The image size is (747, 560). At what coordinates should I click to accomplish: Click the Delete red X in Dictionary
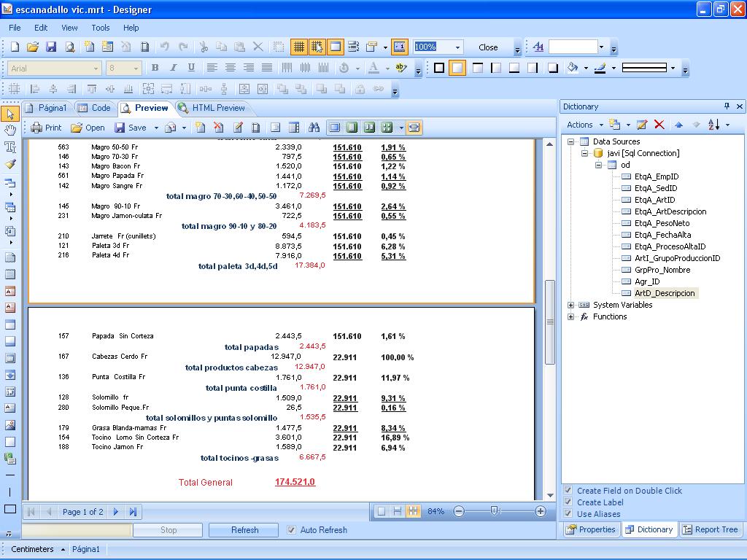[659, 125]
